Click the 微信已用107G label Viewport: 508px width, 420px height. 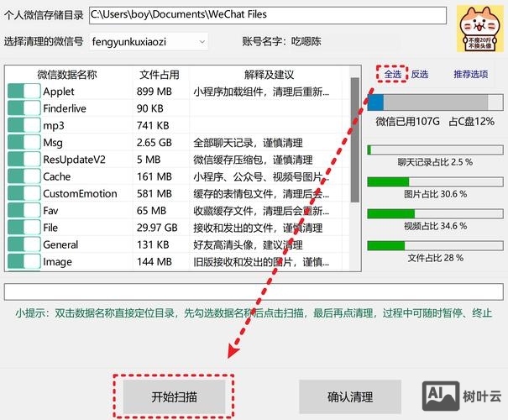click(x=407, y=122)
